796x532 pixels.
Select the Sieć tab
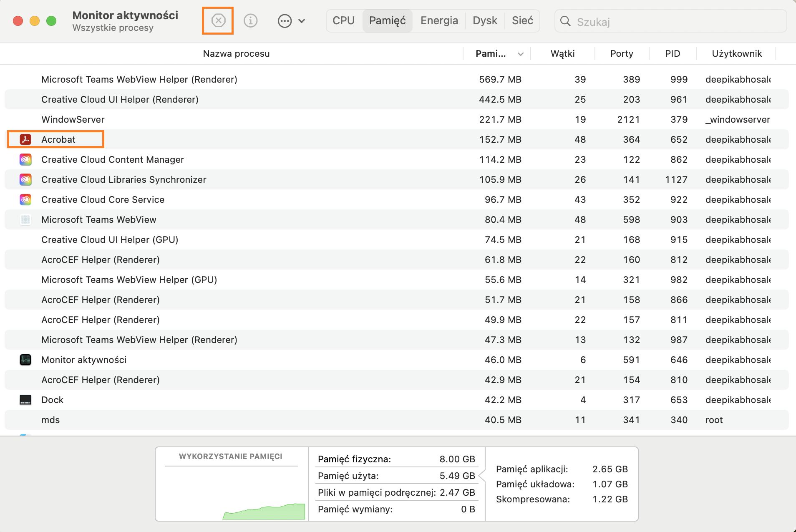click(522, 20)
